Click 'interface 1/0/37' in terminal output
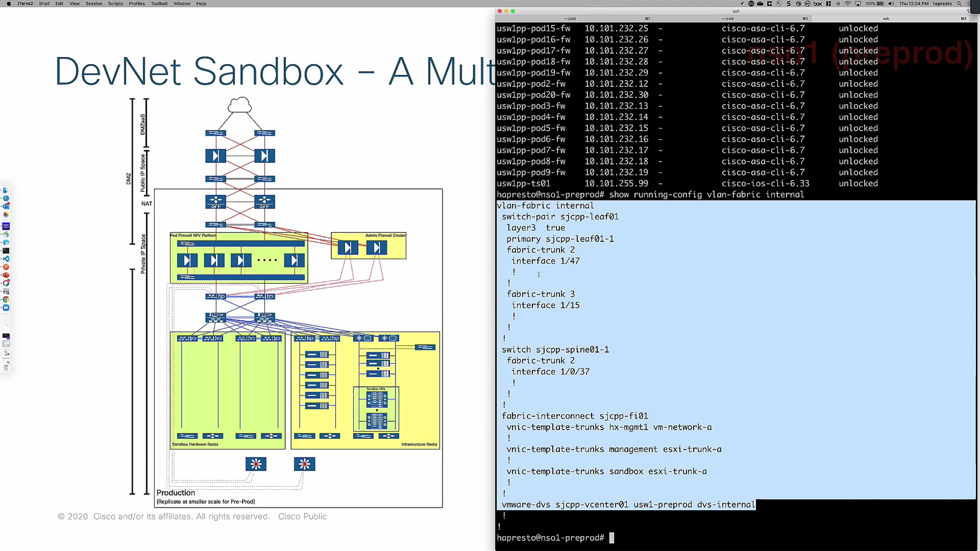Viewport: 980px width, 551px height. pyautogui.click(x=550, y=372)
